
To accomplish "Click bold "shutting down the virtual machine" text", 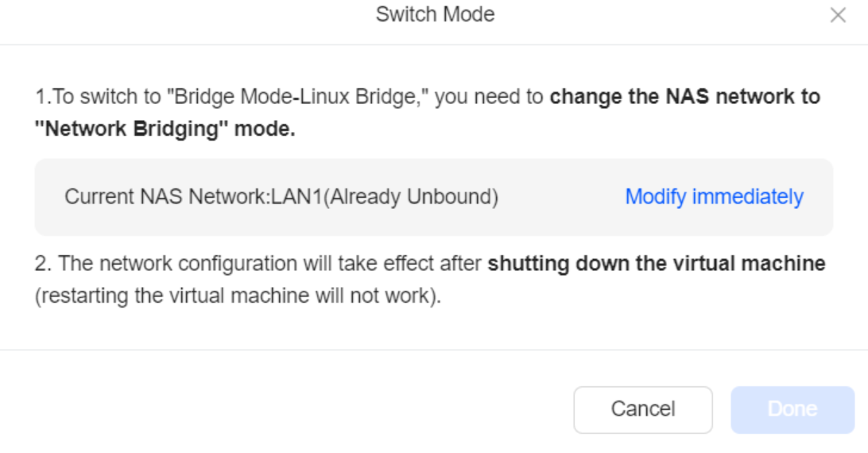I will 656,263.
